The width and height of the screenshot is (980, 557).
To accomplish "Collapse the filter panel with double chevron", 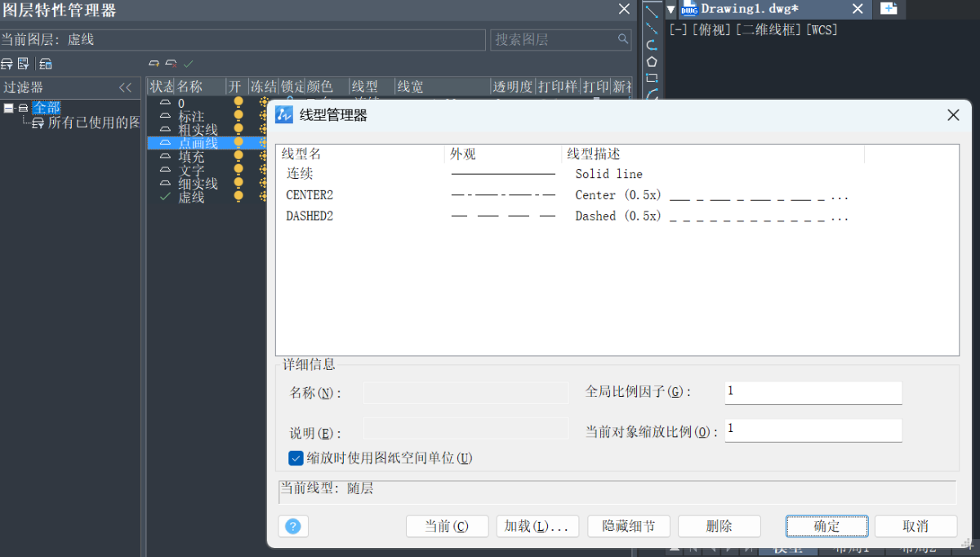I will coord(125,87).
